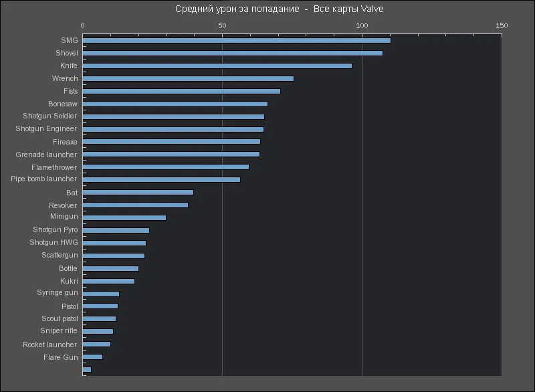This screenshot has height=392, width=535.
Task: Select the Knife bar
Action: pos(217,66)
